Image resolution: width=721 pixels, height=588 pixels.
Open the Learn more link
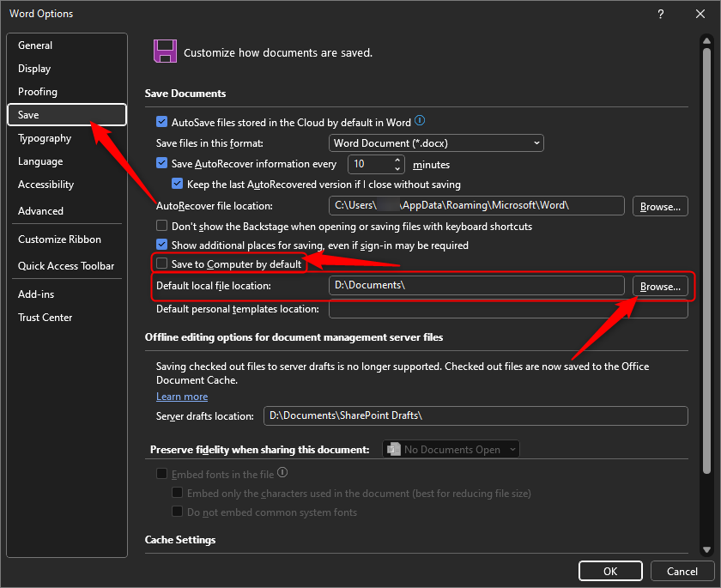(x=181, y=396)
